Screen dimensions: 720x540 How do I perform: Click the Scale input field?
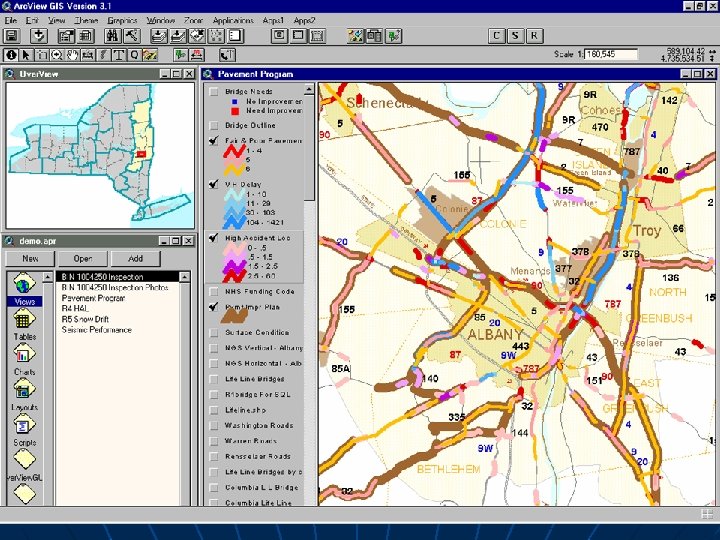coord(612,54)
